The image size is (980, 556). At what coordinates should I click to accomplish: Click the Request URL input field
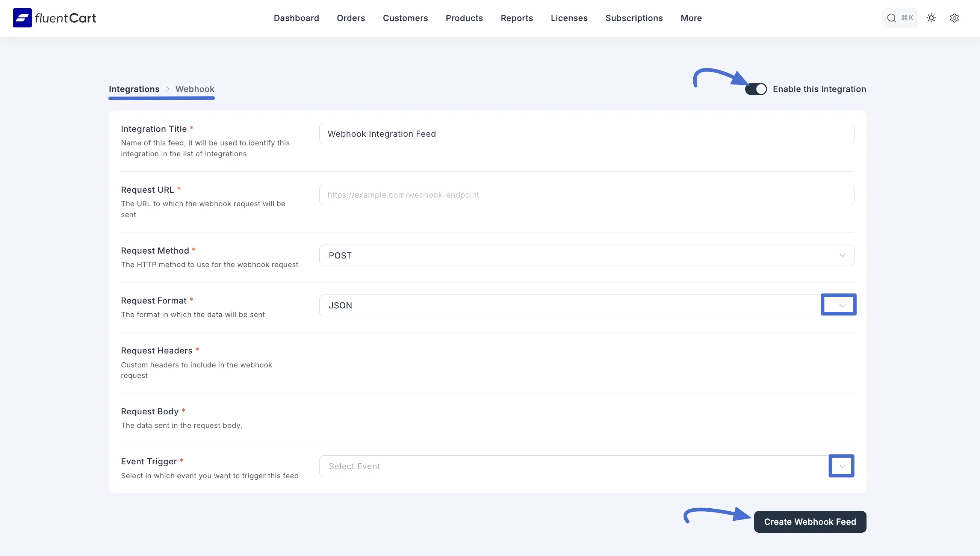pyautogui.click(x=586, y=195)
